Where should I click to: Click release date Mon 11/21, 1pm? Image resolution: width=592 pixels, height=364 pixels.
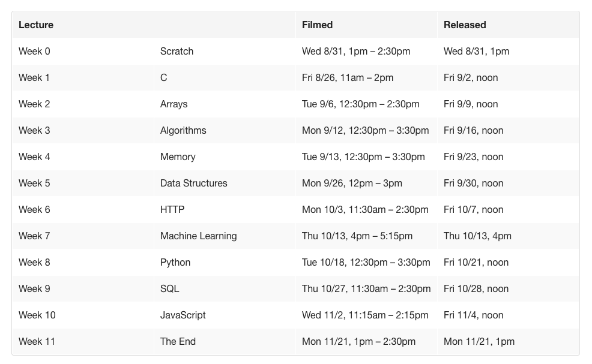tap(479, 341)
